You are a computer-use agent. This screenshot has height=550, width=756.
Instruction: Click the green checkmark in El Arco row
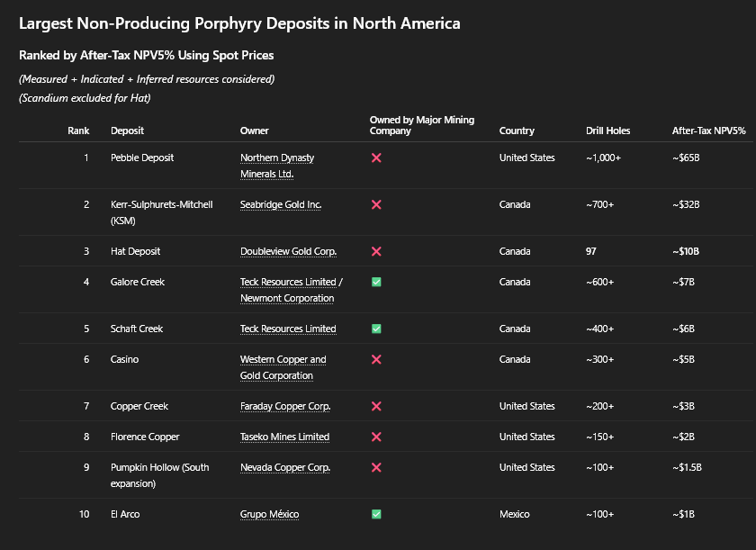coord(376,514)
